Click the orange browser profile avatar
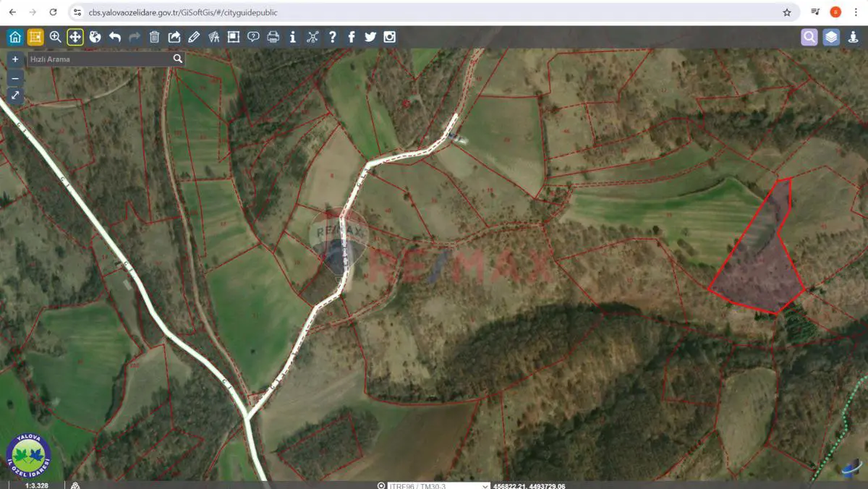The width and height of the screenshot is (868, 489). coord(835,12)
